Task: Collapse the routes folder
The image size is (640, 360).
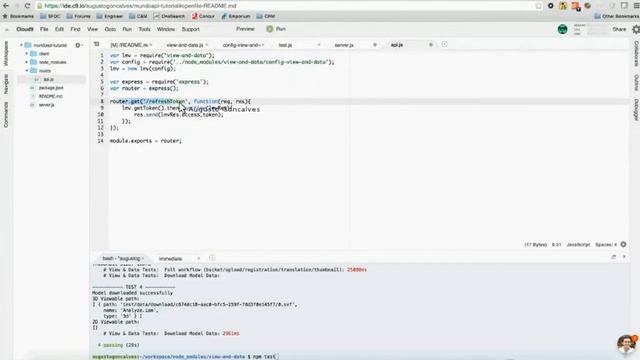Action: point(27,71)
